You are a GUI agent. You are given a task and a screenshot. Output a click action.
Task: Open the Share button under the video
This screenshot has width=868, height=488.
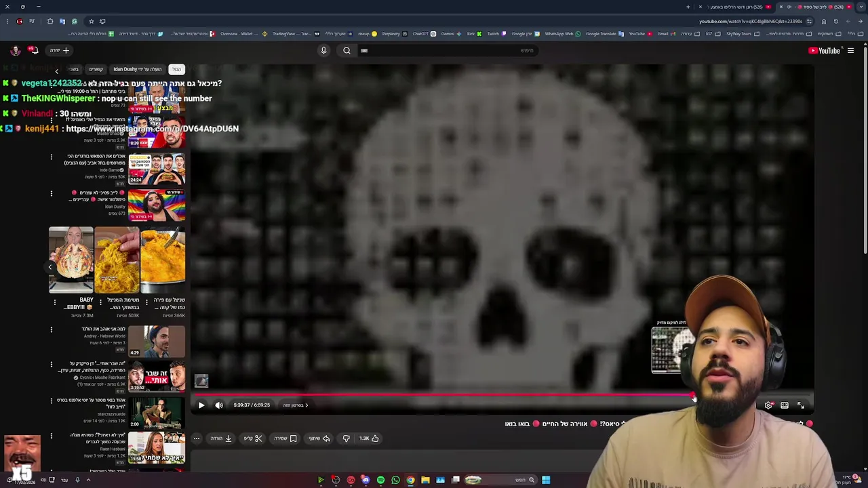(319, 439)
